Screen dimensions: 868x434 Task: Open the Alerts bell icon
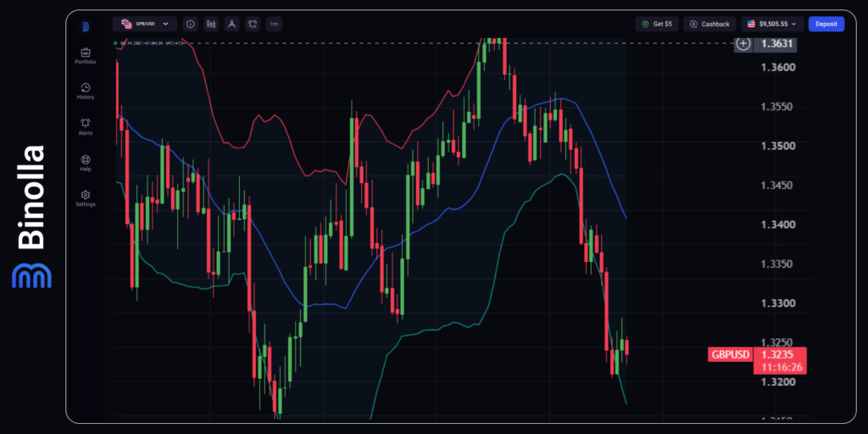(x=86, y=123)
